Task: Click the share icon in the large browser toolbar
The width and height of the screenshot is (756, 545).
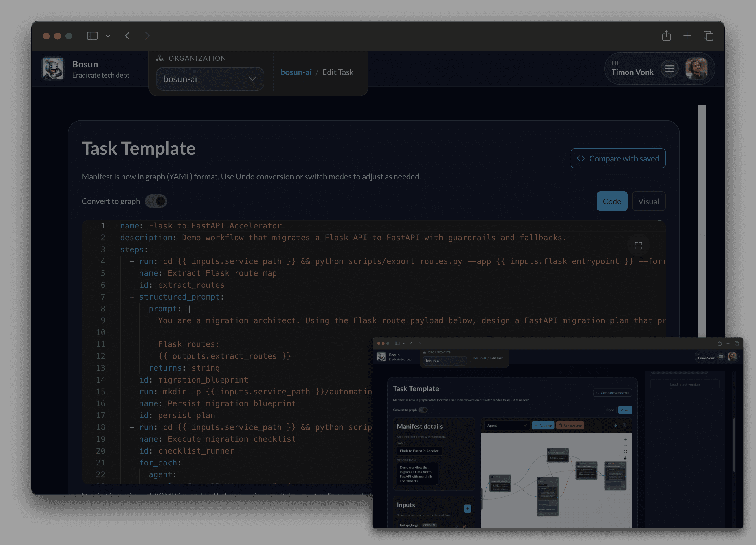Action: pyautogui.click(x=666, y=36)
